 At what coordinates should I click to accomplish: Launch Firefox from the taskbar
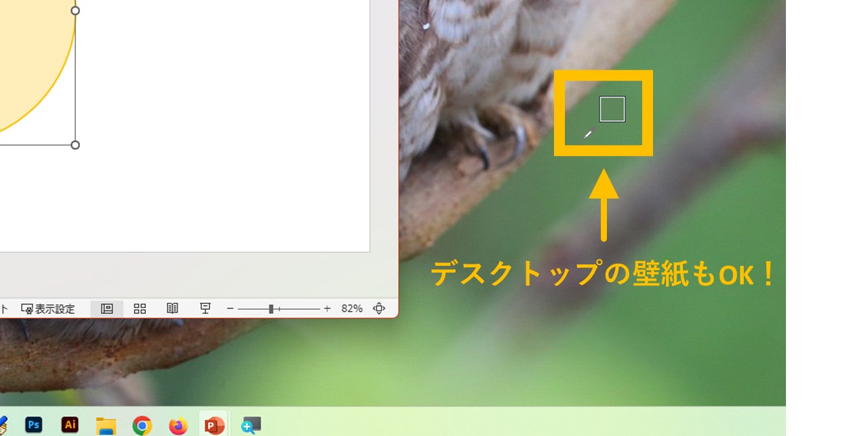[x=178, y=426]
